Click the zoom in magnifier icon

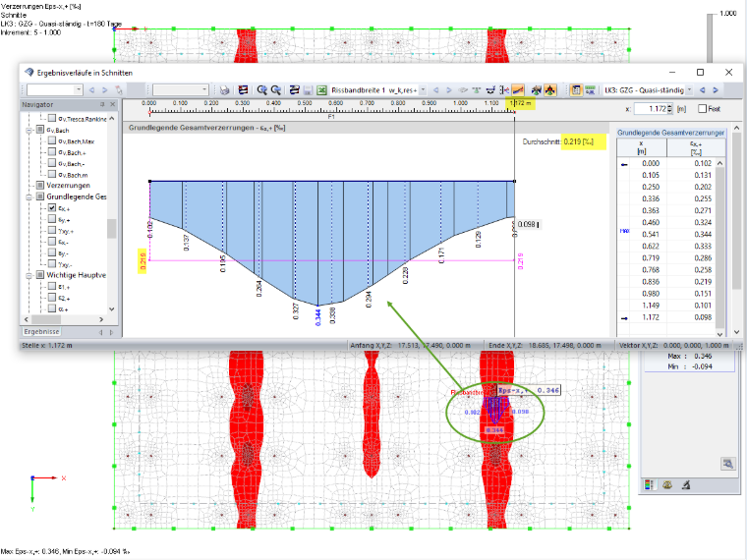click(261, 90)
